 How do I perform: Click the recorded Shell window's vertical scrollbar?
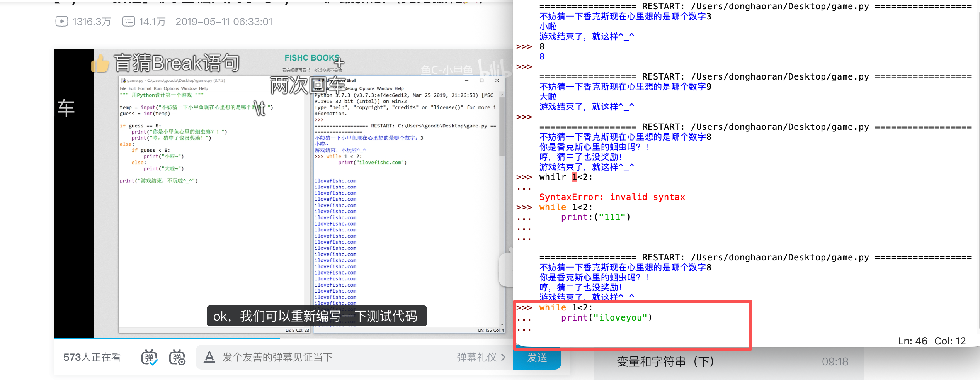point(502,209)
